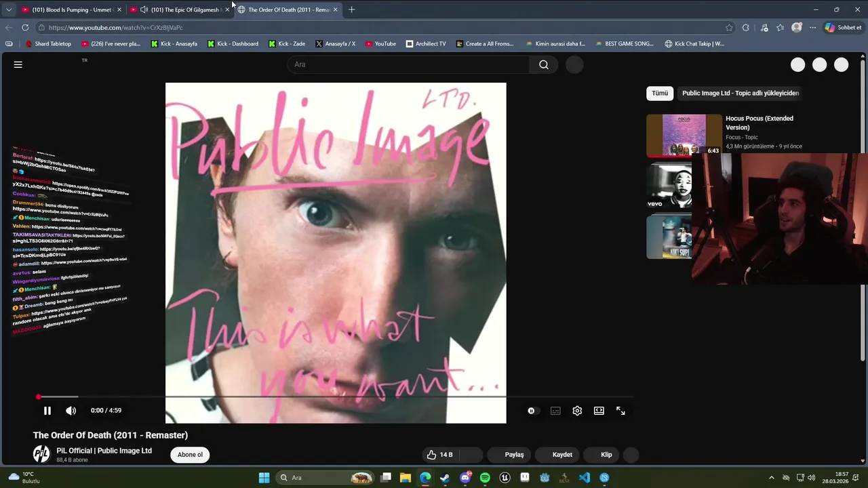Open the Hocus Pocus video thumbnail

[684, 135]
